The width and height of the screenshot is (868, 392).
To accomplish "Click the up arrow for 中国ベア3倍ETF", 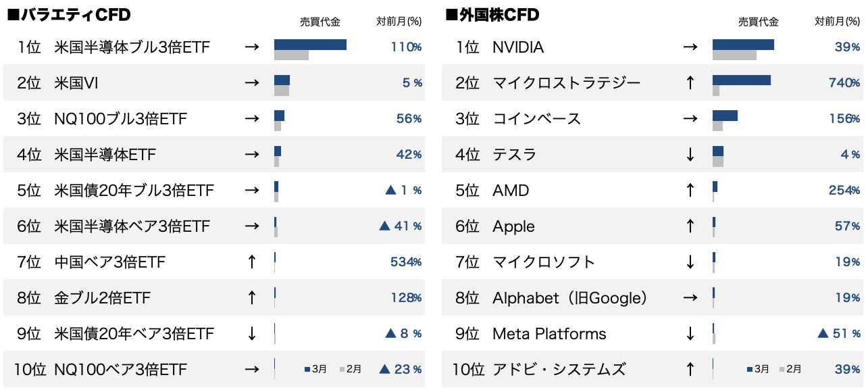I will coord(252,262).
